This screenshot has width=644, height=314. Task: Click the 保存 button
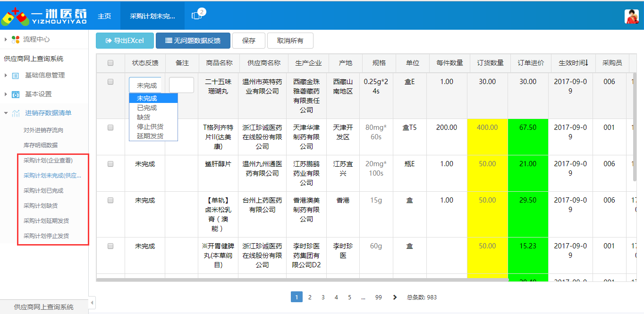pyautogui.click(x=249, y=41)
